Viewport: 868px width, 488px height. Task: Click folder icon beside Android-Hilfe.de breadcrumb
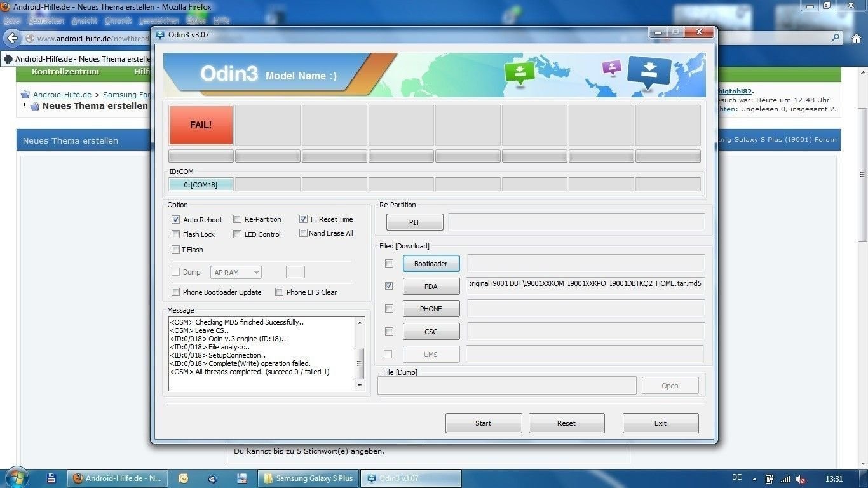pyautogui.click(x=25, y=95)
